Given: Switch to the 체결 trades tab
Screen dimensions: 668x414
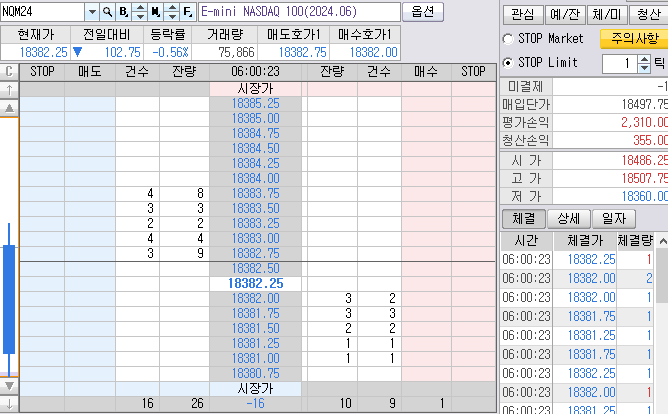Looking at the screenshot, I should (x=524, y=218).
